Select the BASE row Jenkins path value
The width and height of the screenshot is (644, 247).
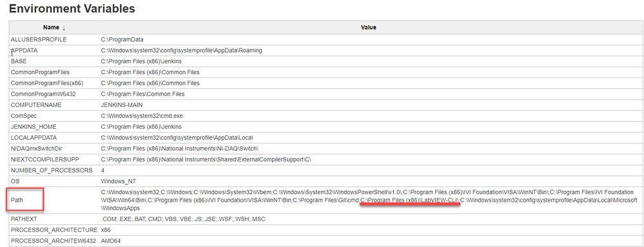pos(141,61)
